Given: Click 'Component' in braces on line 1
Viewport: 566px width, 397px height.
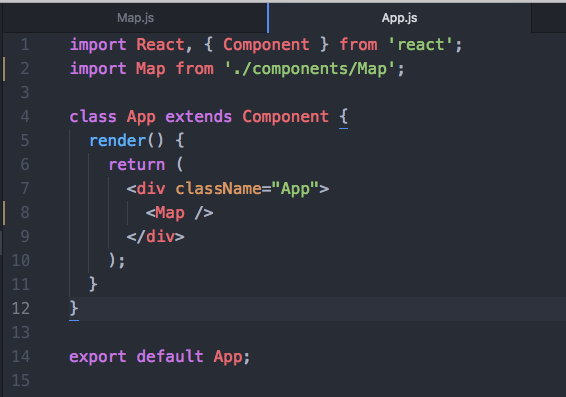Looking at the screenshot, I should (266, 45).
